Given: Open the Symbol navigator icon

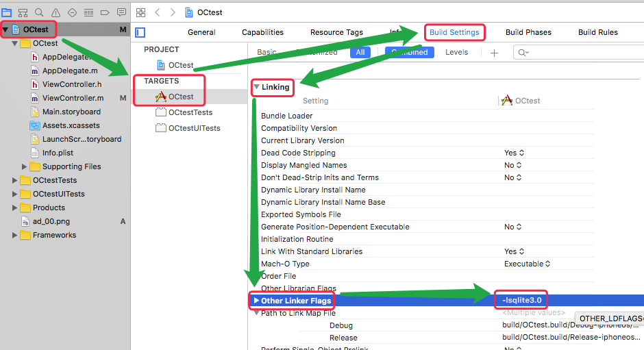Looking at the screenshot, I should click(x=23, y=12).
